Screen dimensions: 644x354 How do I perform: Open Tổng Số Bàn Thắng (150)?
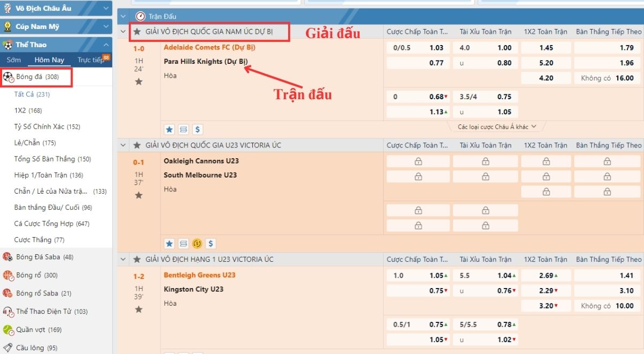pyautogui.click(x=53, y=159)
